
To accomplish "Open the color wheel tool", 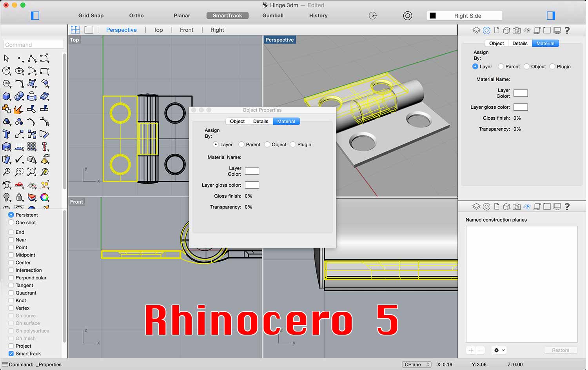I will point(44,197).
